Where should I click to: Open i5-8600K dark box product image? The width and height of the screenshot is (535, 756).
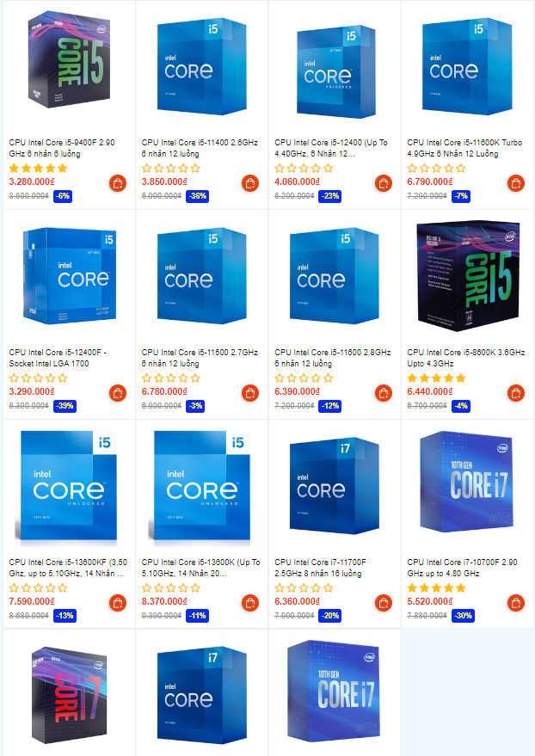(468, 275)
